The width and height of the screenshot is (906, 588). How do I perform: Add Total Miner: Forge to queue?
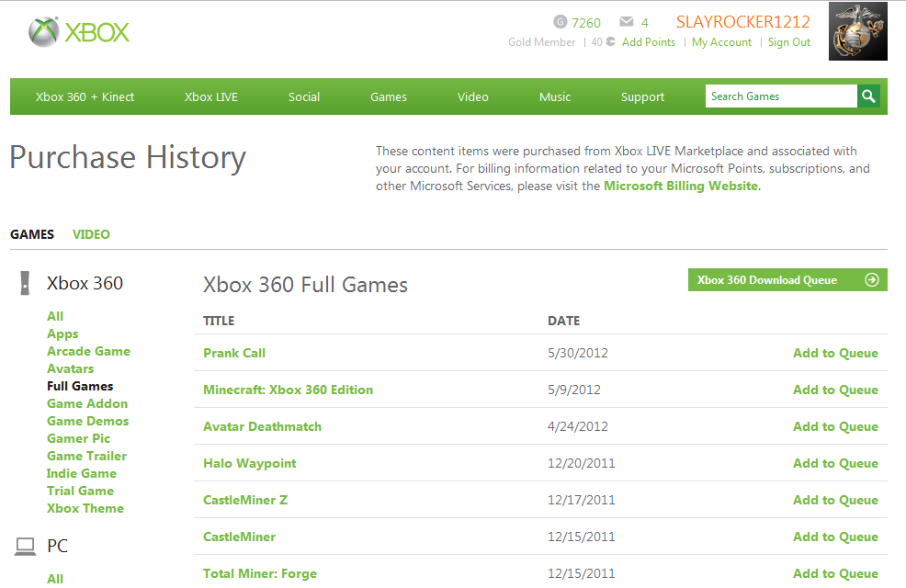point(835,573)
